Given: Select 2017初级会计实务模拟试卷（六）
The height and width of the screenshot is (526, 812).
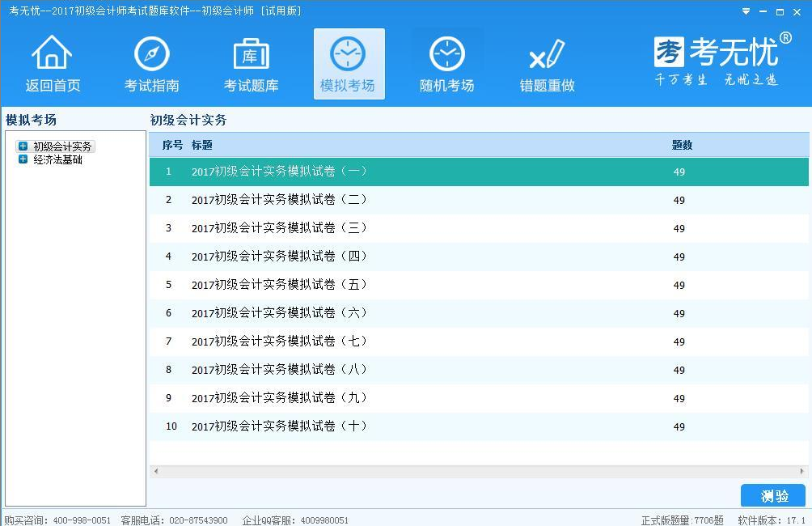Looking at the screenshot, I should (x=479, y=313).
